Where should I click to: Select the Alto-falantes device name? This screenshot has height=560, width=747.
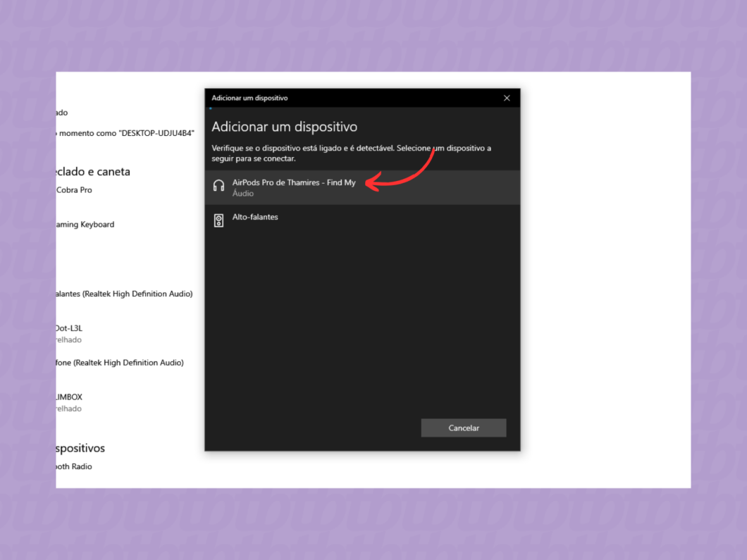(x=255, y=217)
